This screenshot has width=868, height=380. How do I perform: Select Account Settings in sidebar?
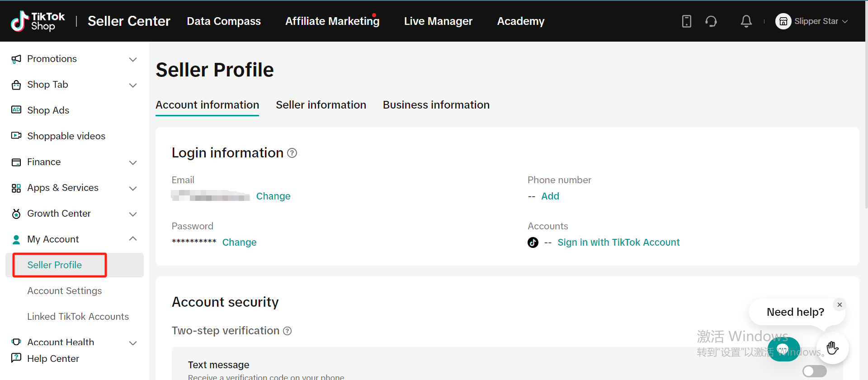point(65,291)
